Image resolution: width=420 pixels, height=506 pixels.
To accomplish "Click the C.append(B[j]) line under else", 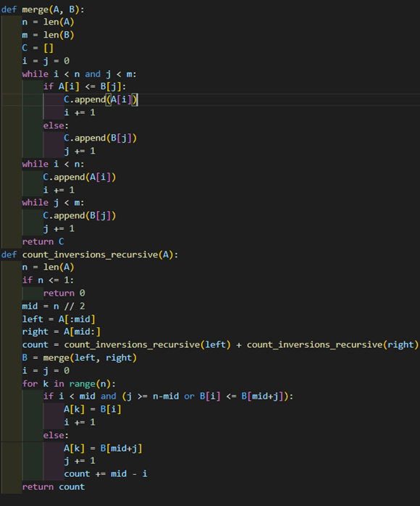I will 100,138.
